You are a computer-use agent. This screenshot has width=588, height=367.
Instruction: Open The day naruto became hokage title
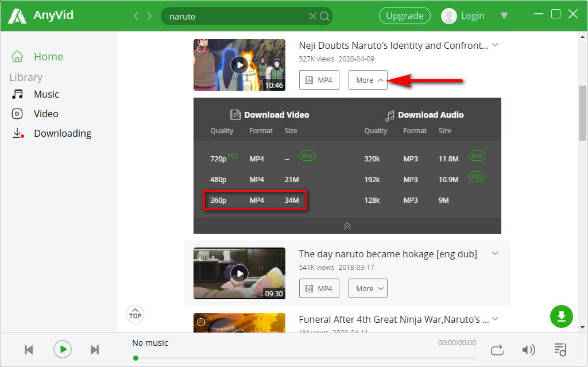click(x=388, y=254)
